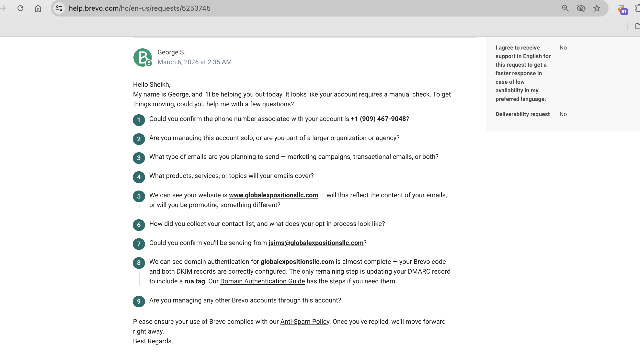Click the zoom magnifier icon in address bar
This screenshot has height=364, width=640.
[565, 8]
